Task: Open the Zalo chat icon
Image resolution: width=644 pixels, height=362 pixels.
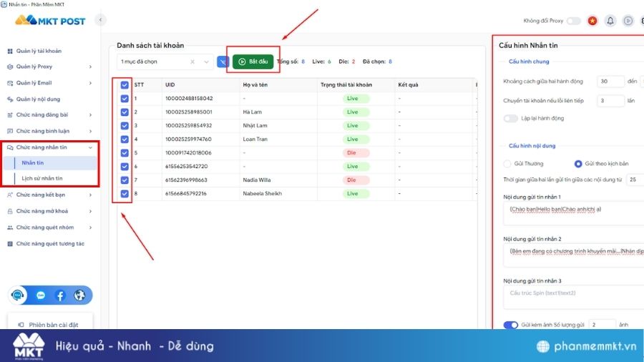Action: tap(40, 295)
